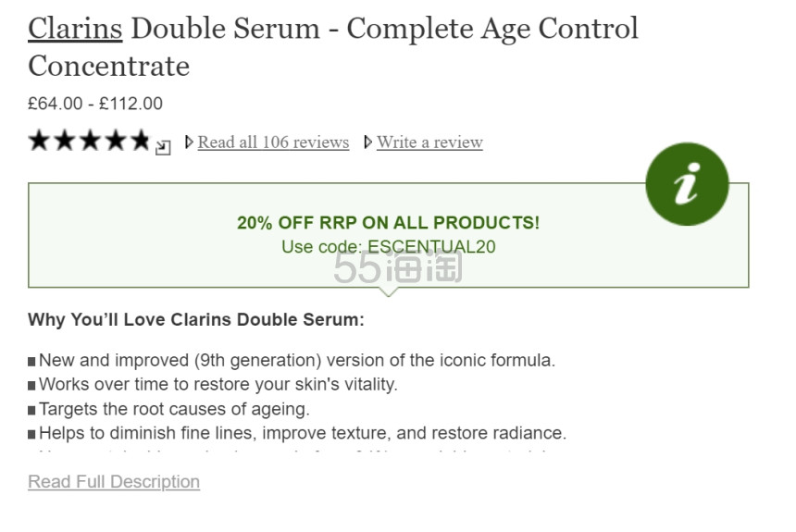Click the arrow before Read all 106 reviews

(190, 142)
